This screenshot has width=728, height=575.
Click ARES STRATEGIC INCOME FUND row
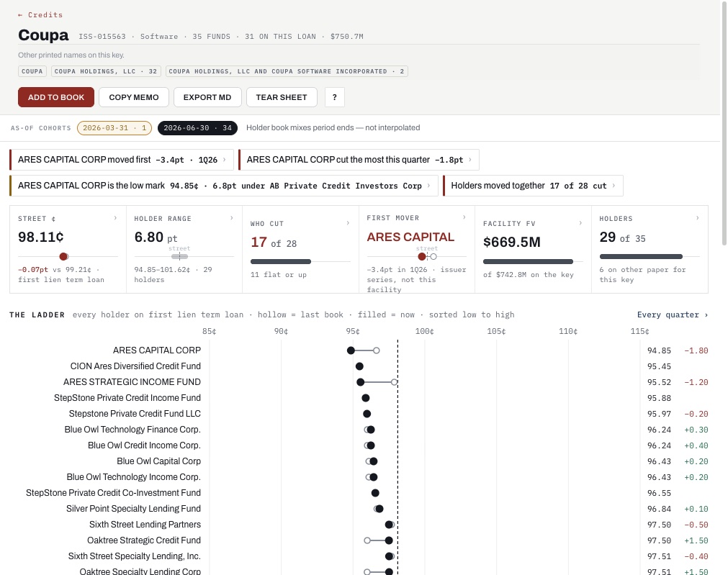click(x=359, y=382)
